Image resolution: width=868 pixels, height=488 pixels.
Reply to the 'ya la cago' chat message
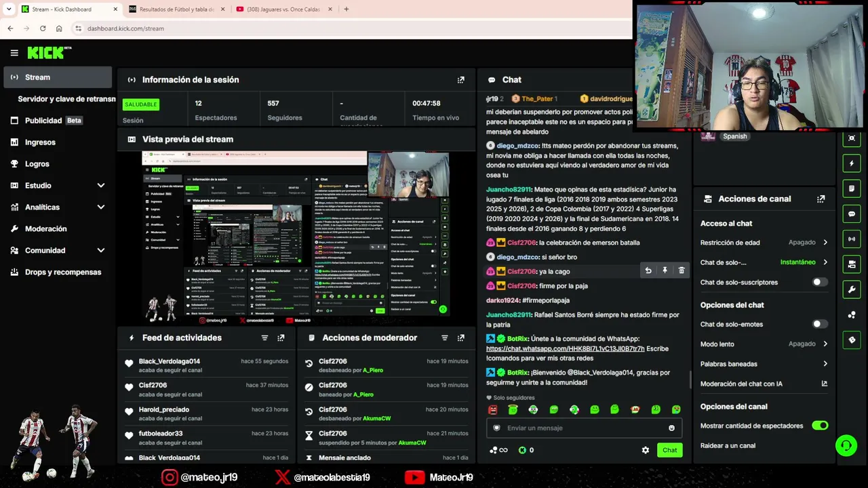[648, 271]
